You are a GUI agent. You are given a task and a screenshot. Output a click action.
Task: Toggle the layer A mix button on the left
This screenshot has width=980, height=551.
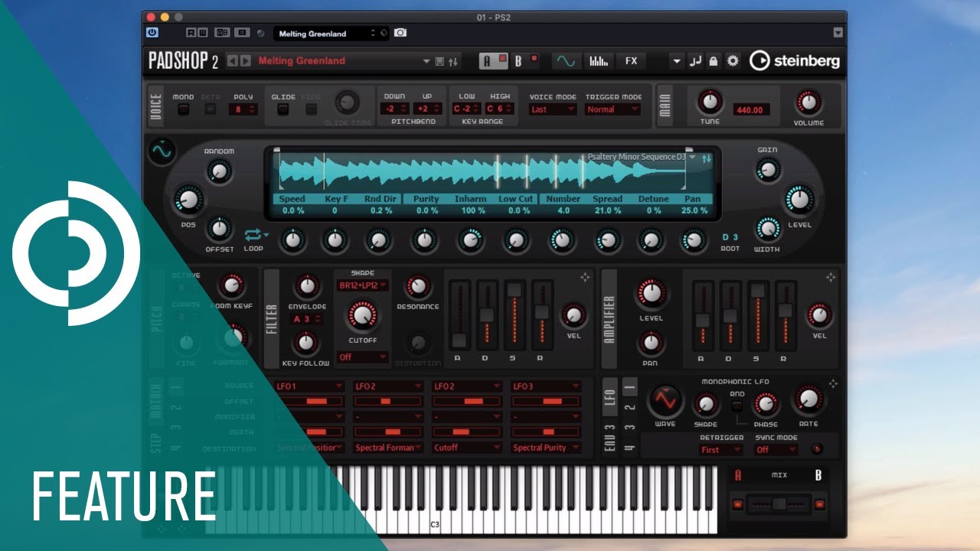pos(737,504)
